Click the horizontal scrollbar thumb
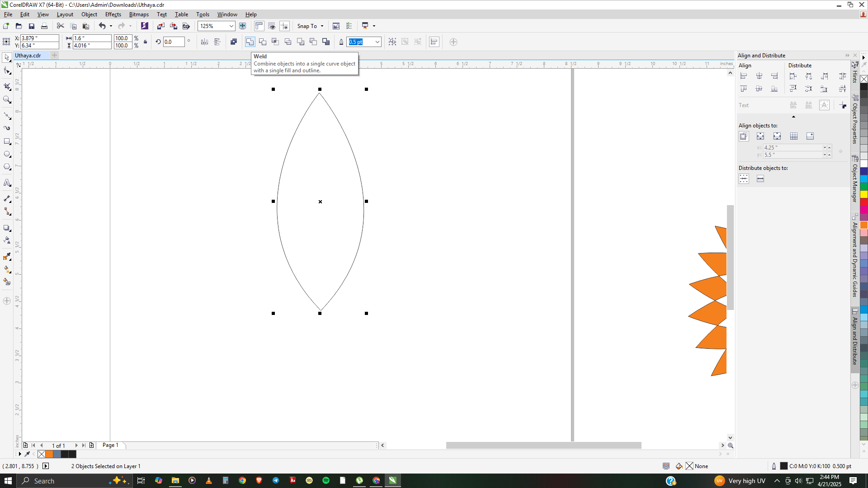 point(543,446)
